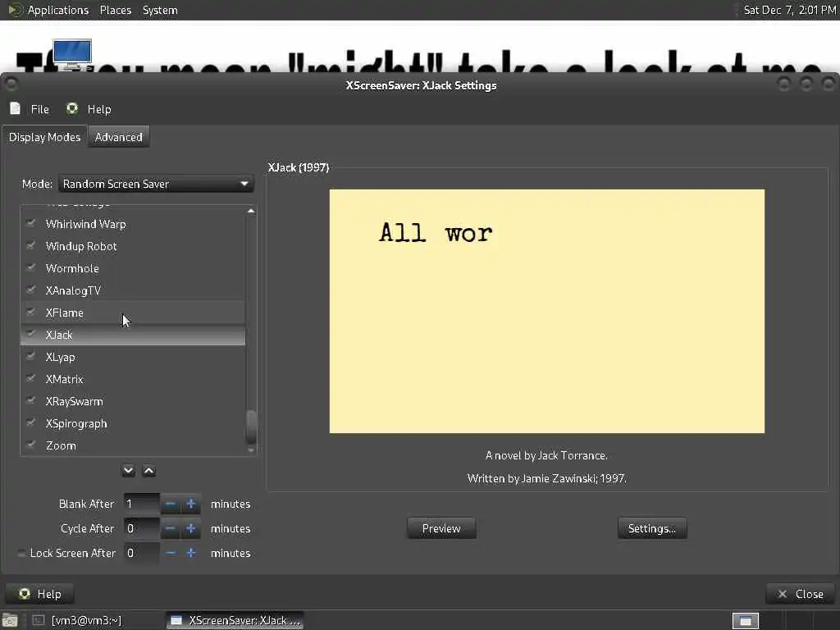840x630 pixels.
Task: Enable the Lock Screen After checkbox
Action: (x=22, y=553)
